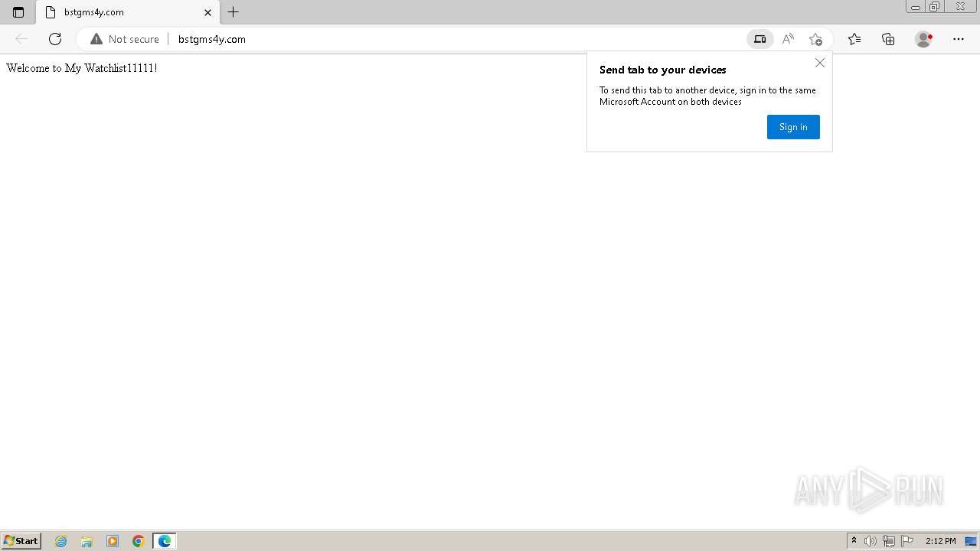Minimize the Edge browser window
The image size is (980, 551).
pos(916,7)
